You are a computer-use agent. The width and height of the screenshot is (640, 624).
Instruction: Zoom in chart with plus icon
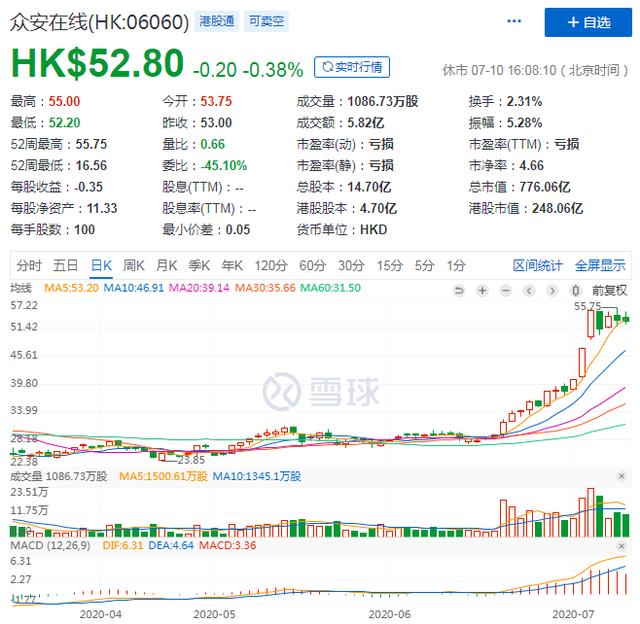point(482,291)
